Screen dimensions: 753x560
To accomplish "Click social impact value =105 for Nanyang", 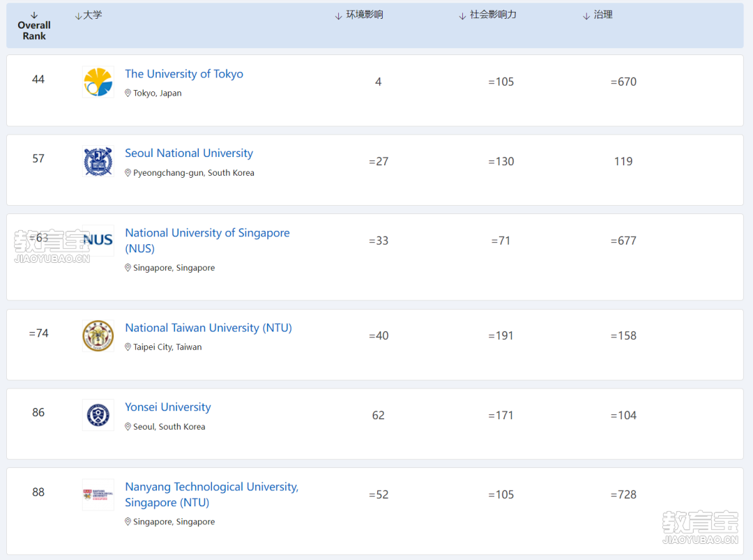I will coord(501,494).
